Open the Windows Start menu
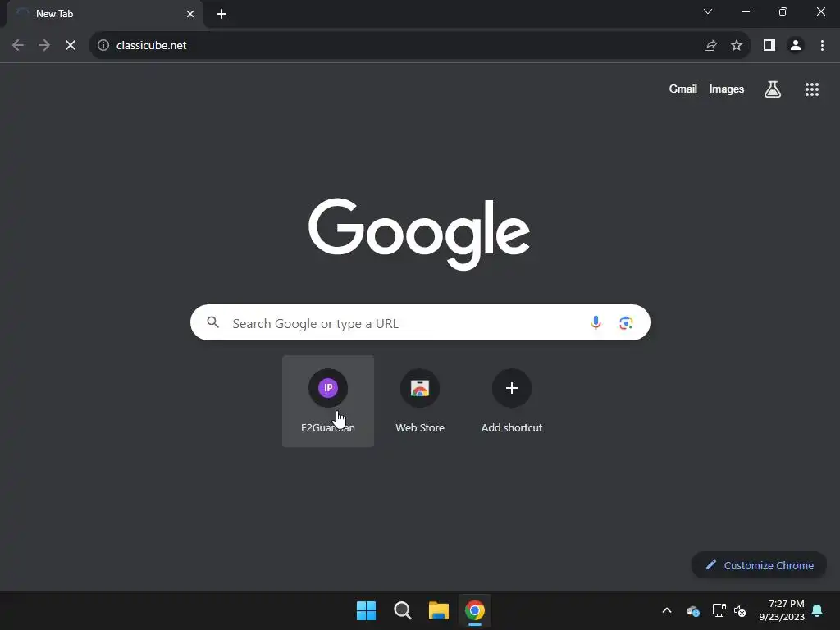Viewport: 840px width, 630px height. (x=367, y=610)
